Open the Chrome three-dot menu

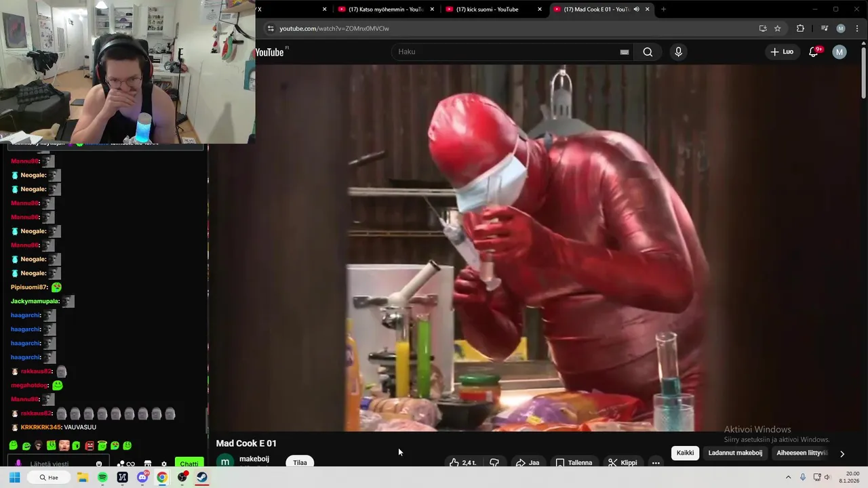click(856, 28)
